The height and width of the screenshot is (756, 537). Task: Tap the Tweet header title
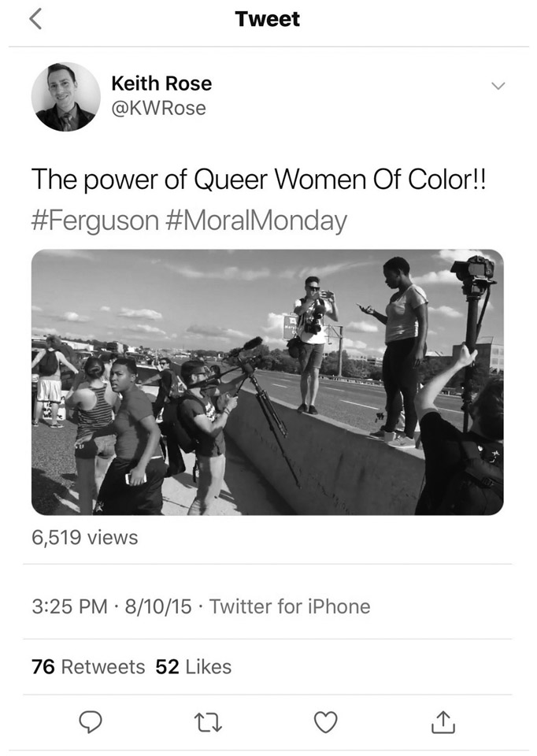point(268,20)
